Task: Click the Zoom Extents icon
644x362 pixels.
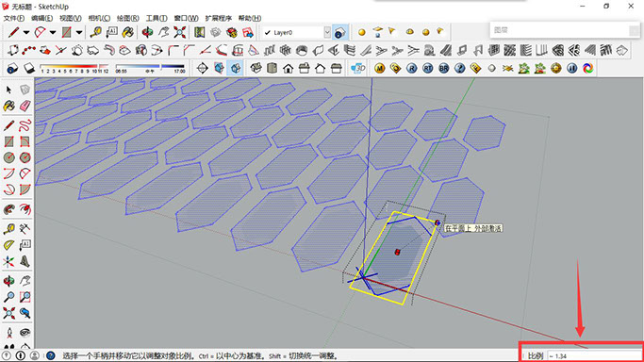Action: coord(179,32)
